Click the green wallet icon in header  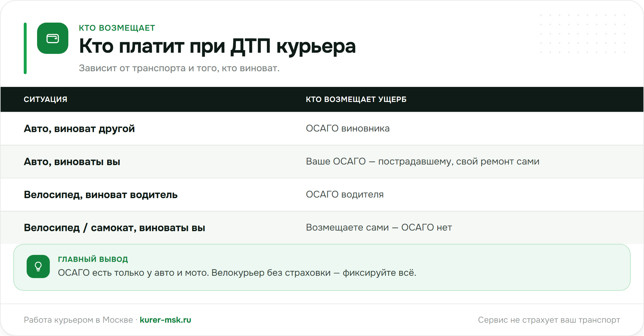click(53, 38)
